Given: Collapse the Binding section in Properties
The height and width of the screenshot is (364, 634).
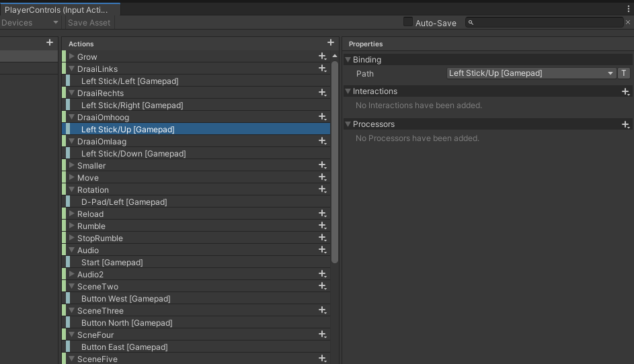Looking at the screenshot, I should 348,60.
